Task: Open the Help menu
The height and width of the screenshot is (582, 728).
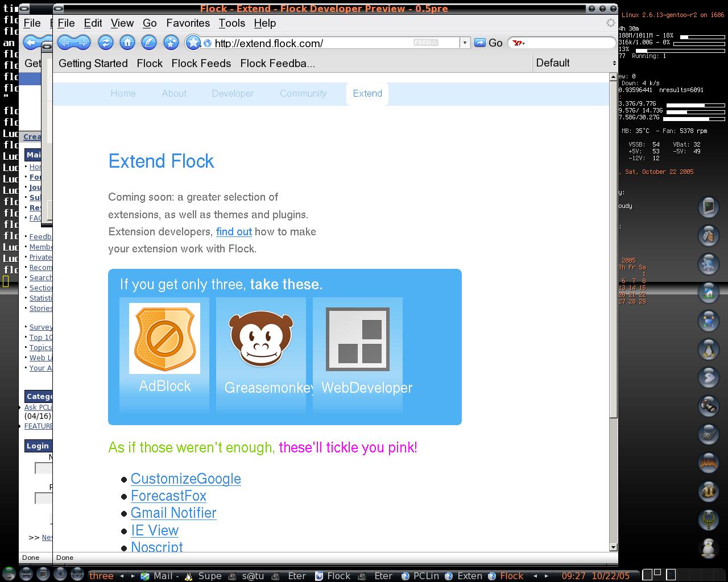Action: (265, 23)
